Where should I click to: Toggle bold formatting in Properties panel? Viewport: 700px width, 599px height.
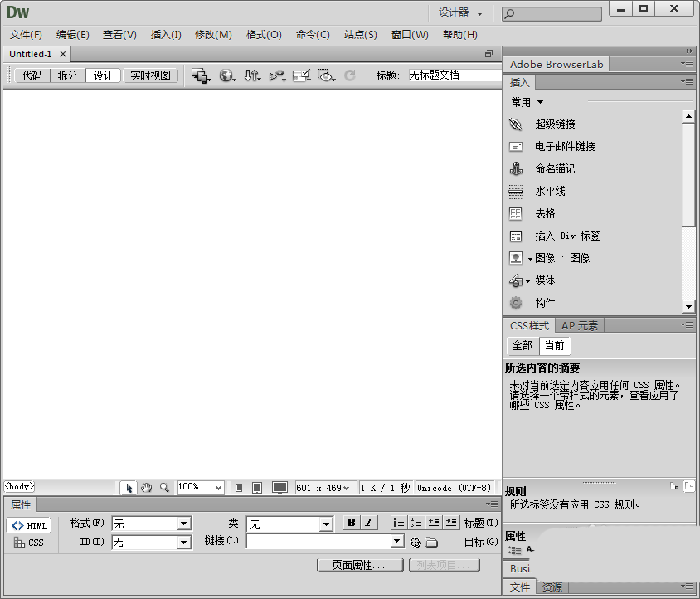[349, 523]
